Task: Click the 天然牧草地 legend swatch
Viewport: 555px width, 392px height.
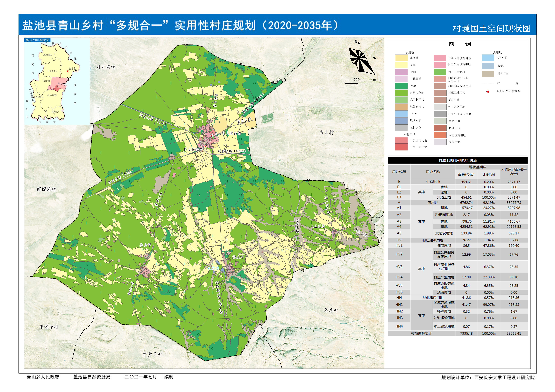Action: click(401, 93)
